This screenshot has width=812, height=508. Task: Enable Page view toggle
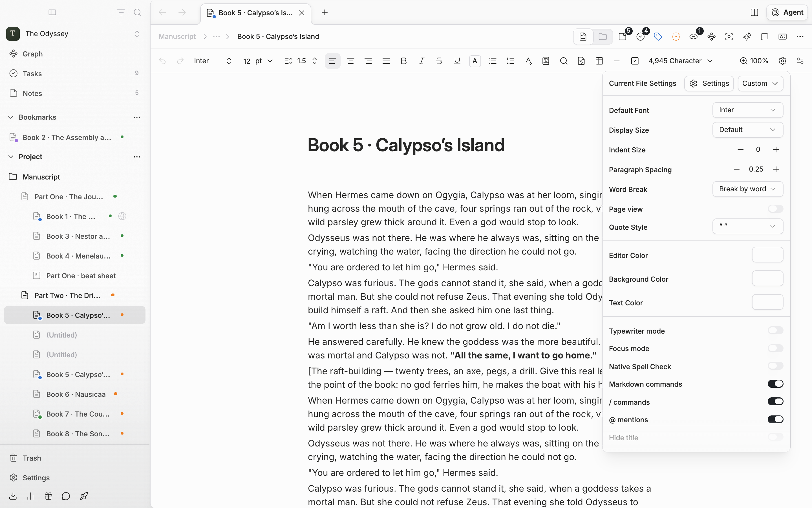click(x=775, y=209)
